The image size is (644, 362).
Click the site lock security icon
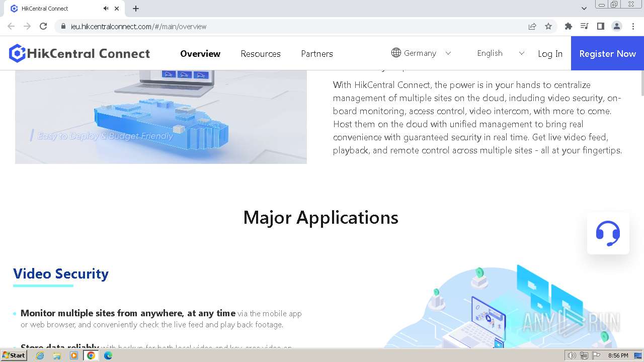pos(63,26)
